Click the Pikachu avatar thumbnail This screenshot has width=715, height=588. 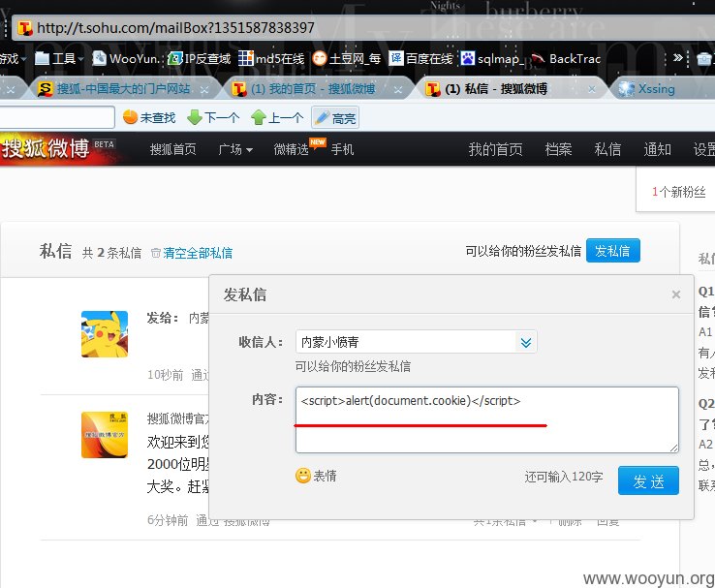(x=105, y=334)
